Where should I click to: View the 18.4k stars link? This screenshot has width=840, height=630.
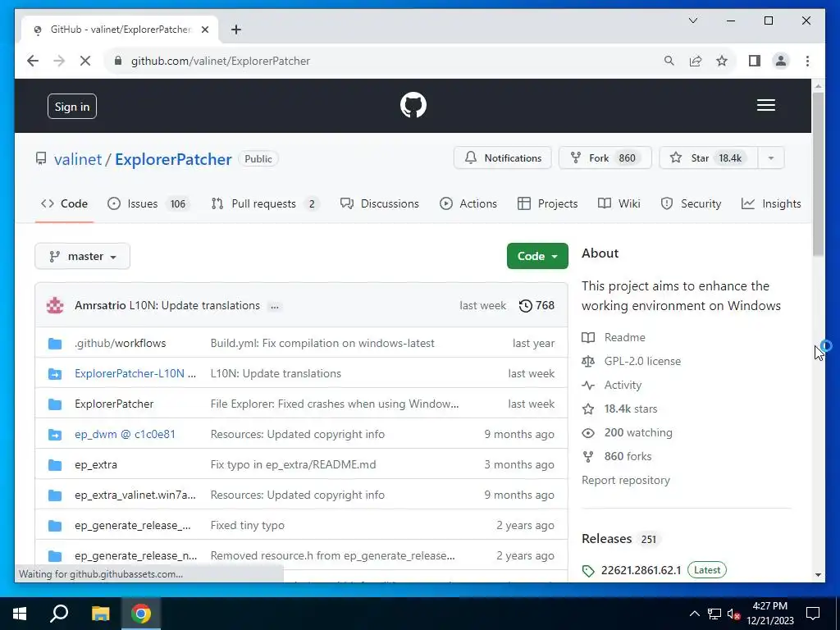pos(619,409)
